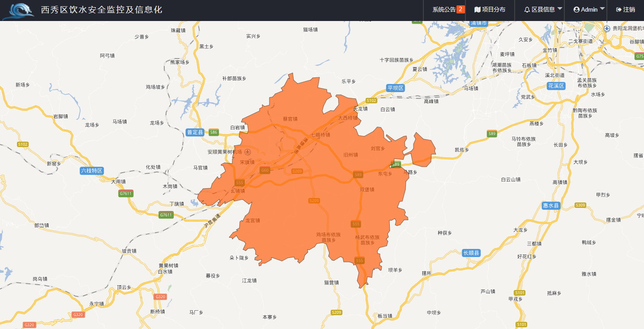Click the 六枝特区 label on the map
The width and height of the screenshot is (644, 329).
92,171
